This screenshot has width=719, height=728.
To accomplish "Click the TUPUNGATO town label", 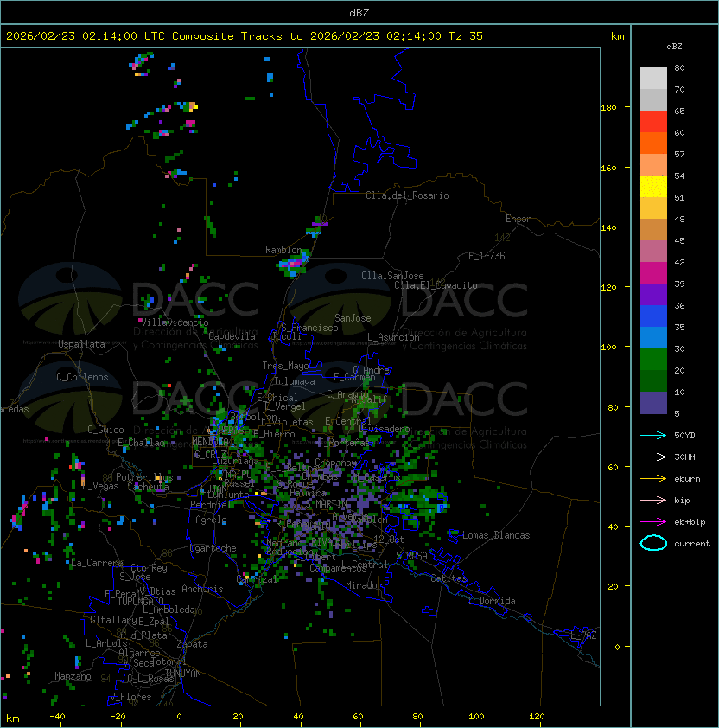I will [140, 601].
